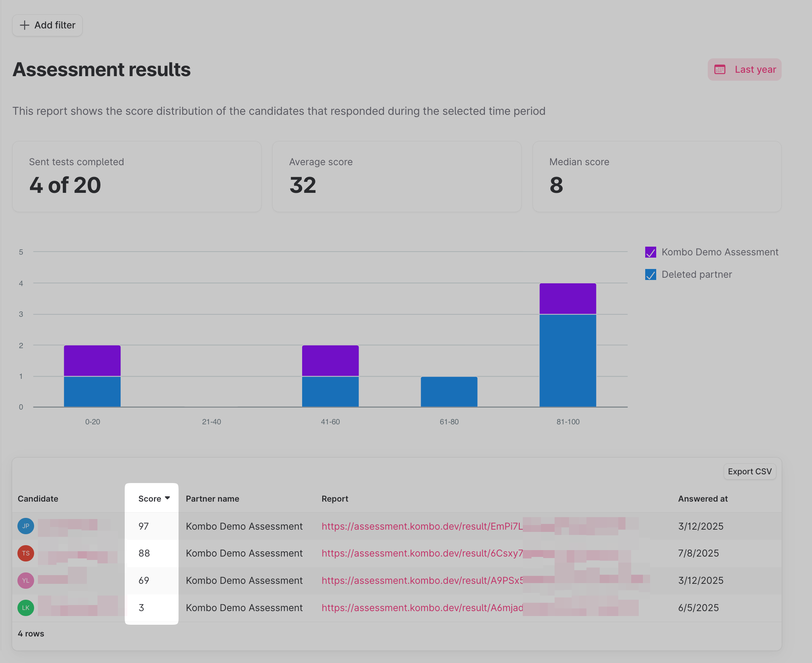Viewport: 812px width, 663px height.
Task: Open the Last year date range selector
Action: 745,69
